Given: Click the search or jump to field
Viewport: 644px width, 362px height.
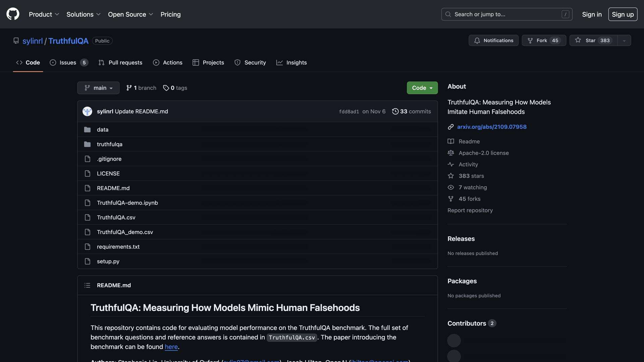Looking at the screenshot, I should (506, 14).
